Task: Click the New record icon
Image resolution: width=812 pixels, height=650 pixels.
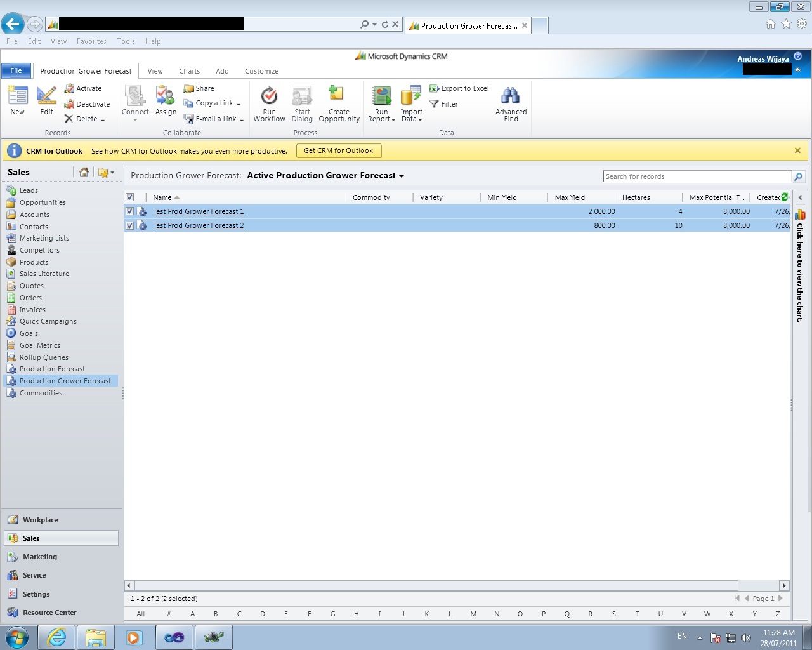Action: [x=18, y=96]
